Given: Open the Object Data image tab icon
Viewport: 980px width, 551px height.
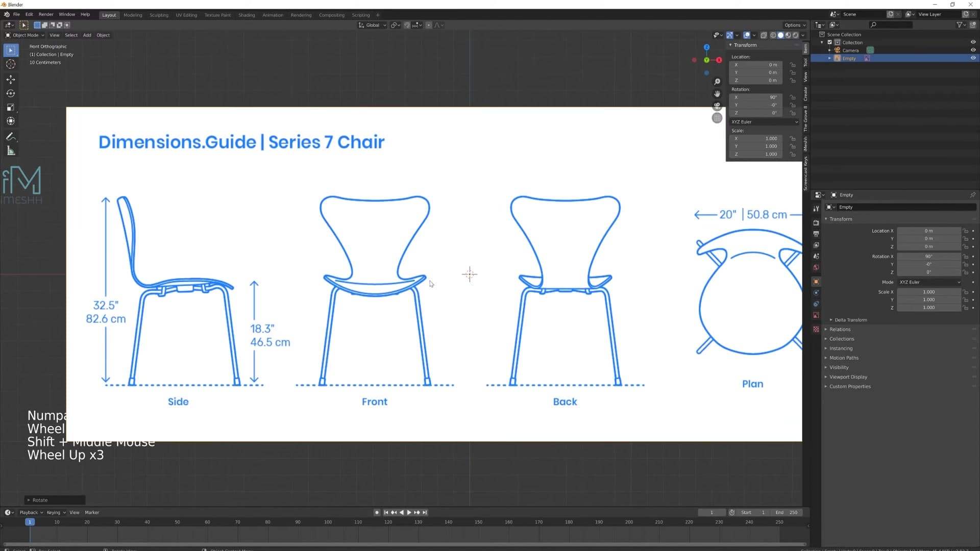Looking at the screenshot, I should 816,315.
